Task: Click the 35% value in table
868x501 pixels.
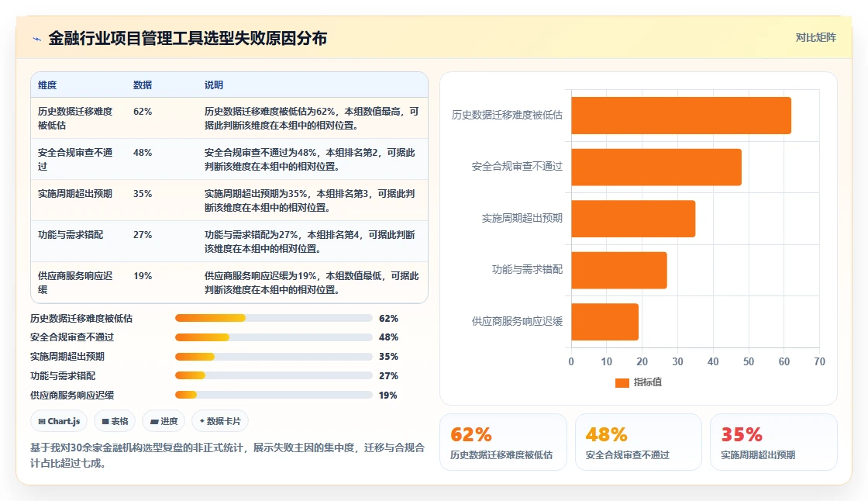Action: [x=143, y=193]
